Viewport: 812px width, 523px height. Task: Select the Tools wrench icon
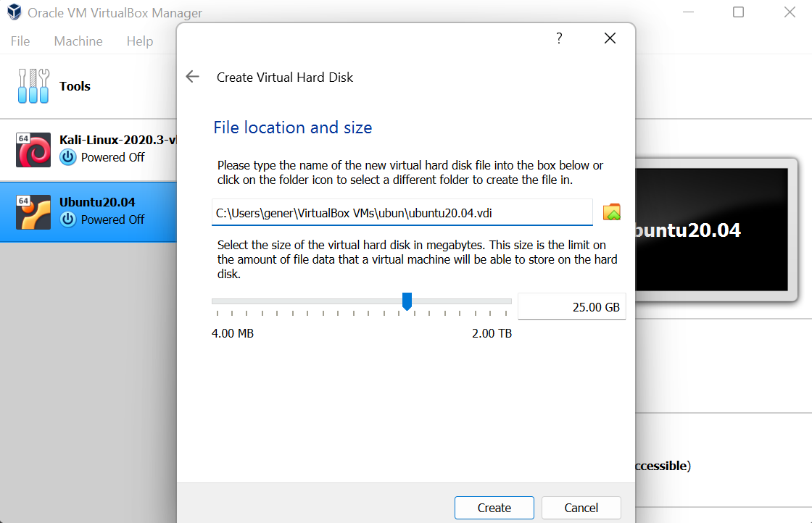[33, 86]
